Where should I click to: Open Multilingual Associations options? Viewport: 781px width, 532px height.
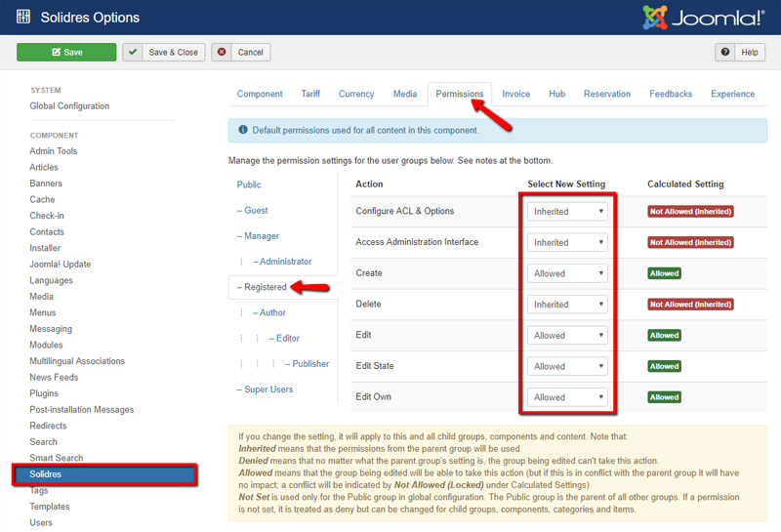[77, 360]
